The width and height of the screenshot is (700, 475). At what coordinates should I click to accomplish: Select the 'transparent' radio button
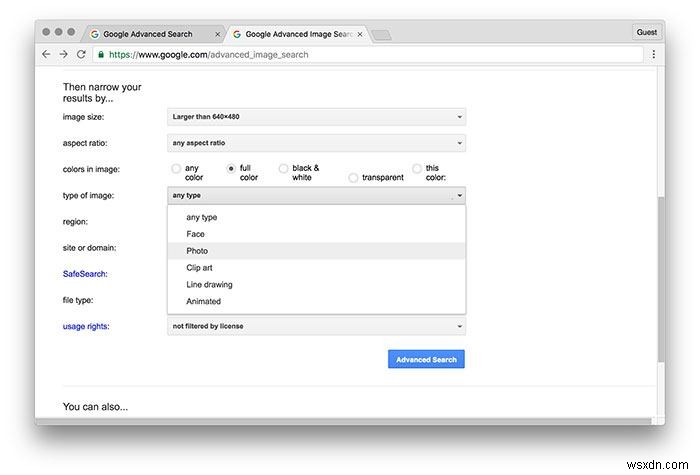tap(353, 178)
